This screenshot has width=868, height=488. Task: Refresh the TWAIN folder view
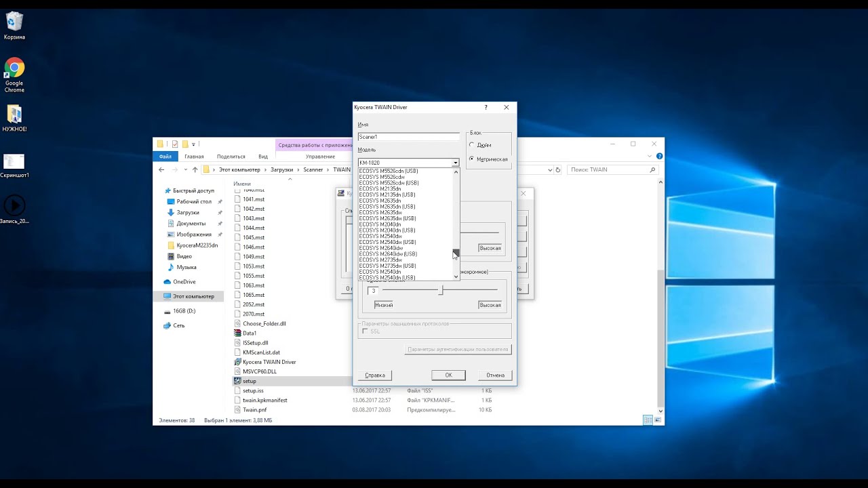point(559,169)
